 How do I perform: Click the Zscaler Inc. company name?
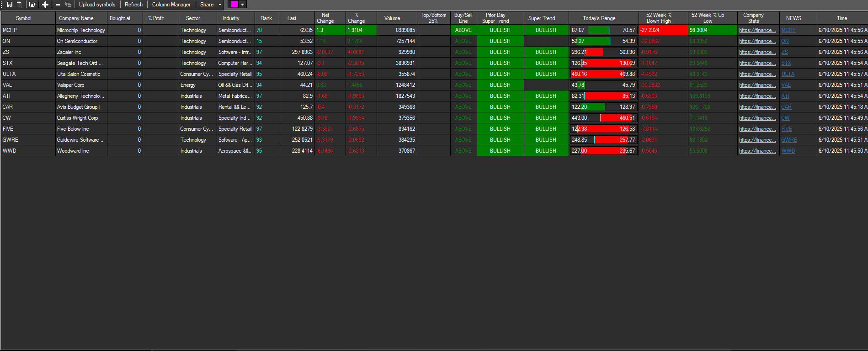[69, 52]
